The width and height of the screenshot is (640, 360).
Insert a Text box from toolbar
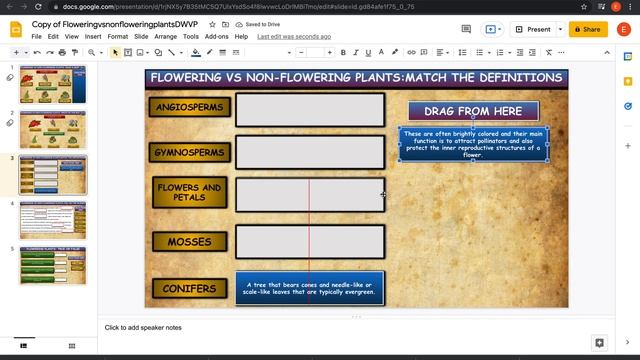coord(128,53)
